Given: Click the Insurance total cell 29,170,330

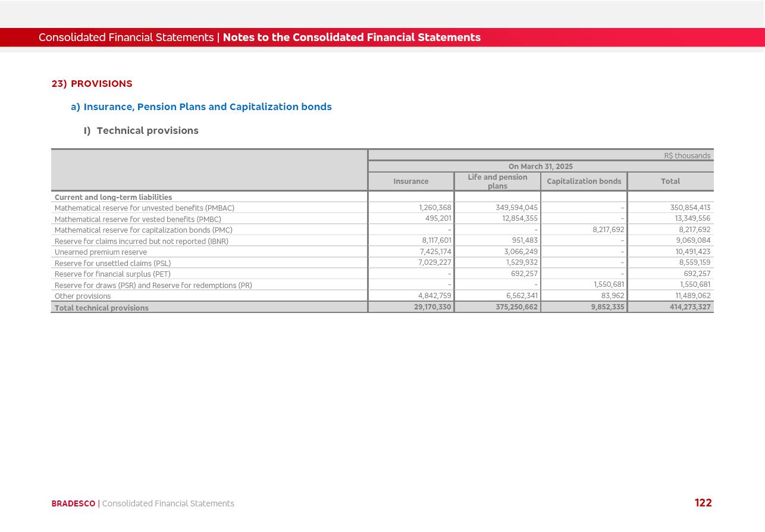Looking at the screenshot, I should [x=432, y=307].
